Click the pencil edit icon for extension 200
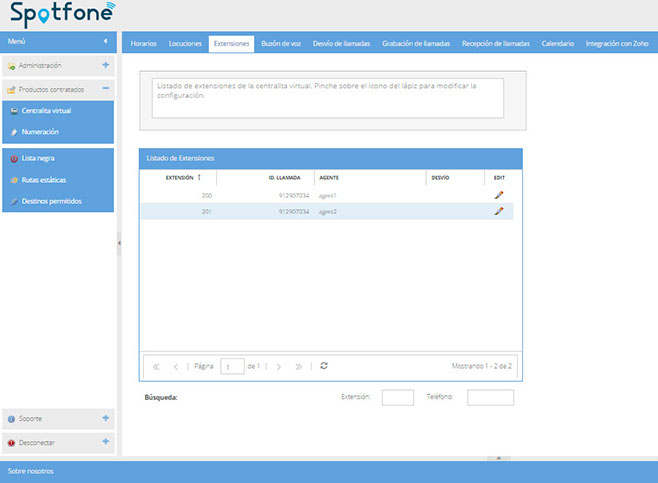 (x=499, y=196)
